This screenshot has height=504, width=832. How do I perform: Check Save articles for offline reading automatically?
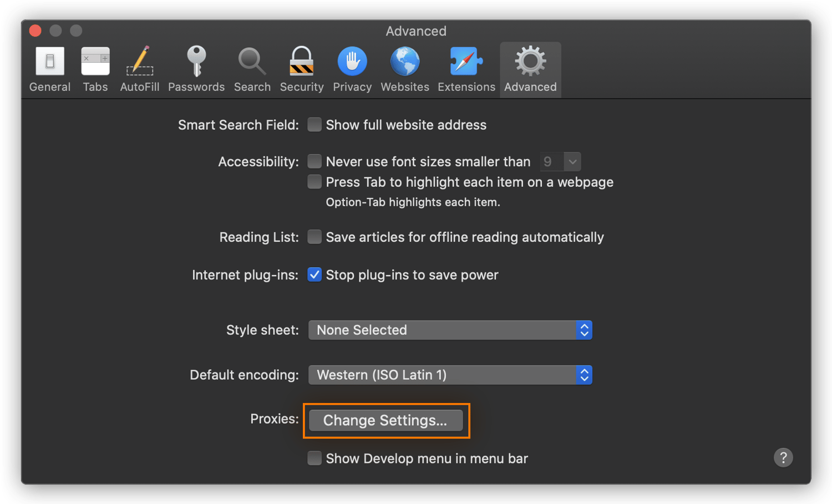tap(314, 237)
